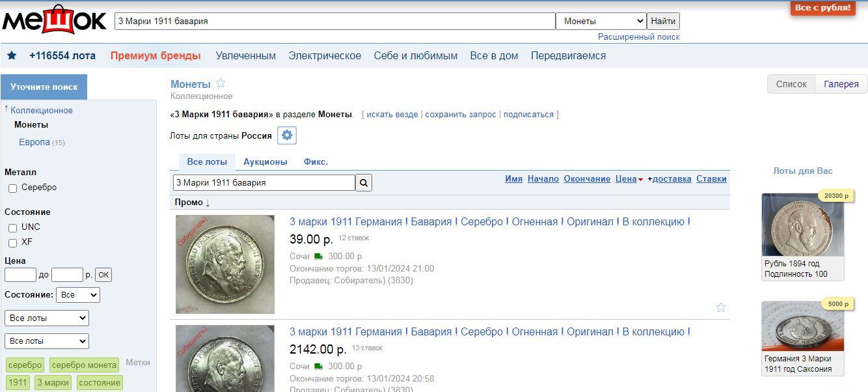This screenshot has height=392, width=868.
Task: Open Передвигаемся menu
Action: (x=569, y=56)
